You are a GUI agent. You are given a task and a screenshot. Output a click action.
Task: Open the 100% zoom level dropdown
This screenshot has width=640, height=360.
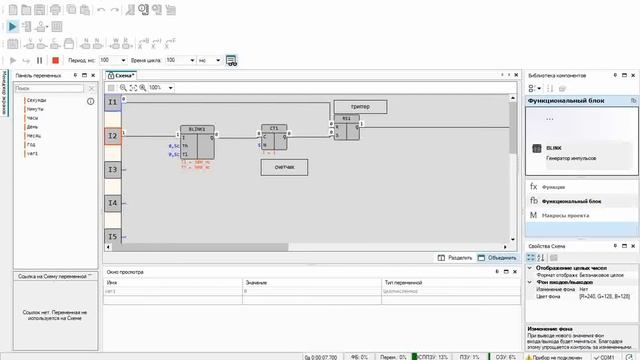point(170,88)
